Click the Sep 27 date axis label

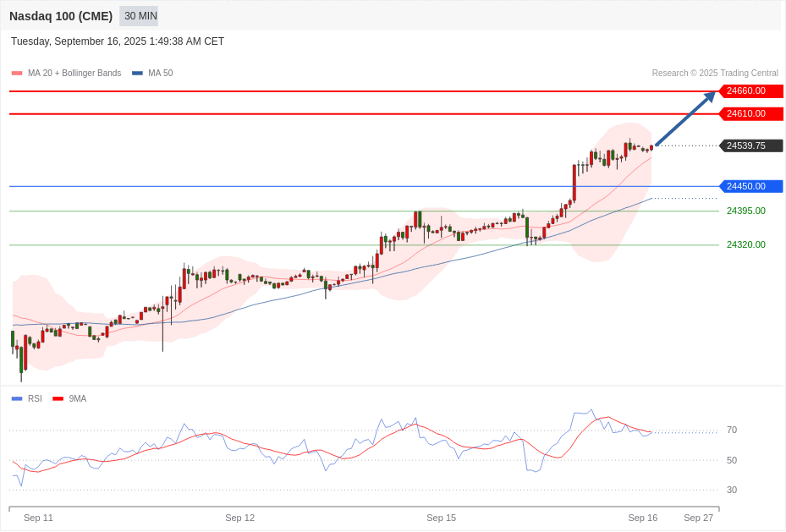[698, 518]
